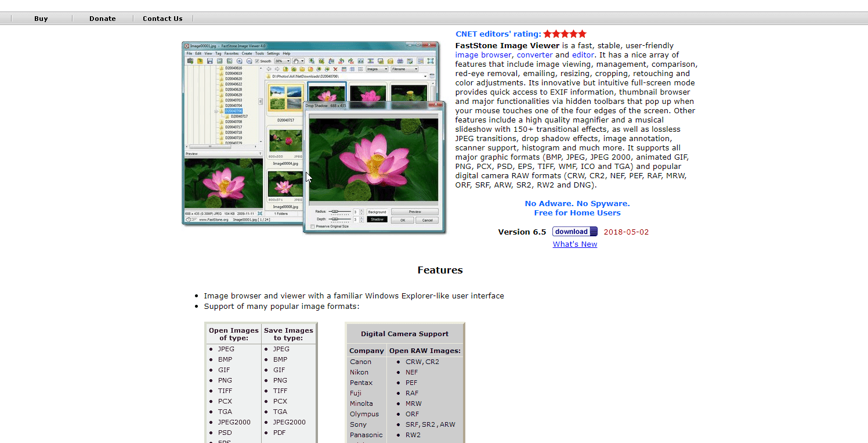Click the 'Open RAW Images:' column header

pyautogui.click(x=425, y=351)
